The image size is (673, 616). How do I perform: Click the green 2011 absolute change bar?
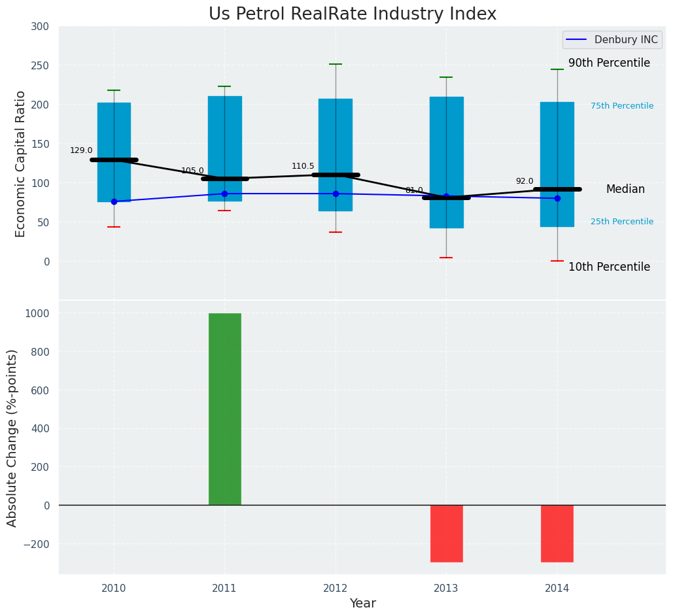point(224,409)
